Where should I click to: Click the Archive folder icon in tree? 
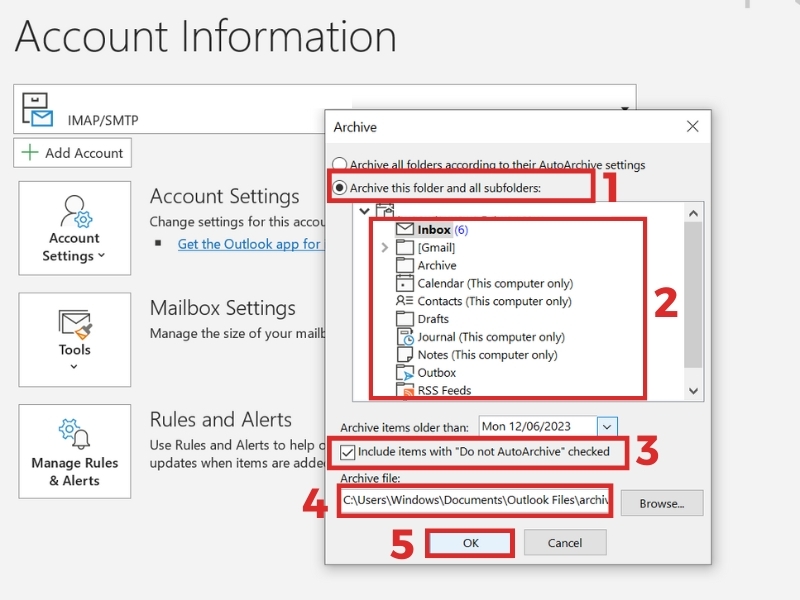click(x=405, y=265)
